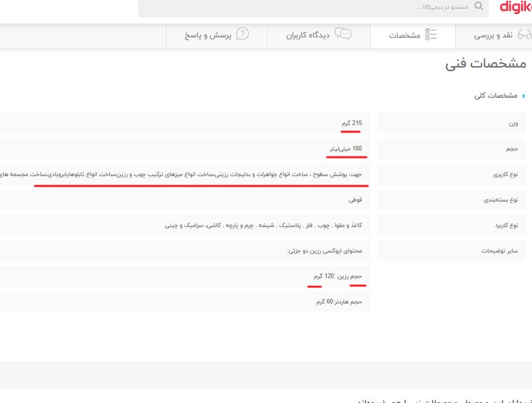
Task: Select the قوطی packaging value
Action: coord(355,200)
